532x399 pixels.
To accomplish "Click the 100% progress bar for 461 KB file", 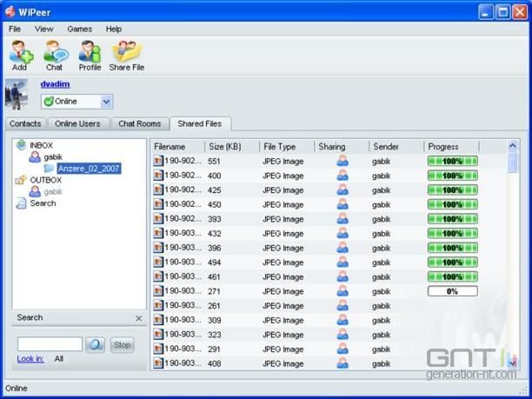I will click(453, 276).
